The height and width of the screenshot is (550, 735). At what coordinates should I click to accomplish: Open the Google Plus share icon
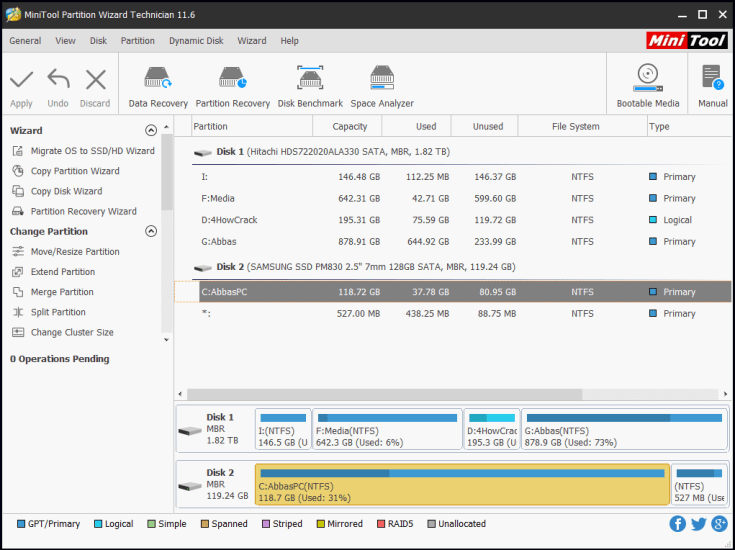click(x=719, y=524)
